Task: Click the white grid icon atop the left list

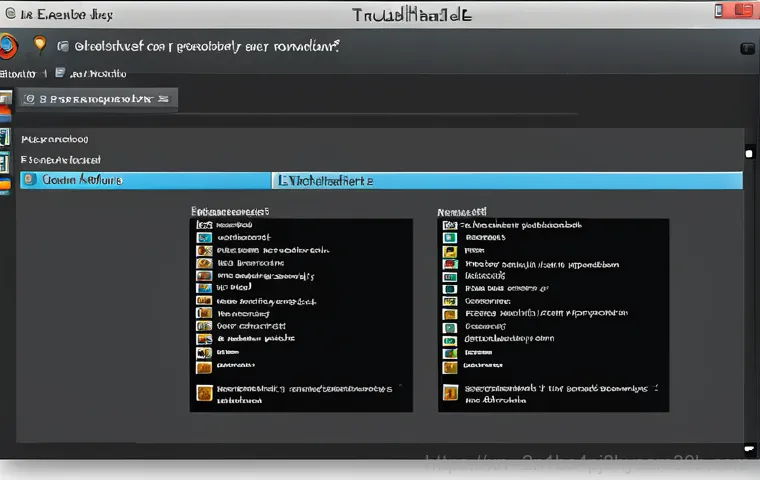Action: coord(204,225)
